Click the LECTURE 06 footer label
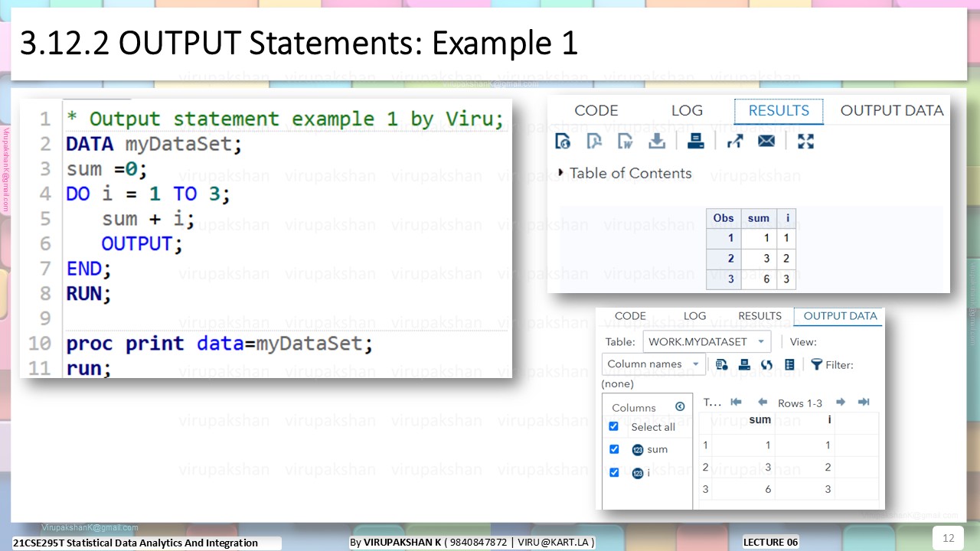Viewport: 980px width, 551px height. pos(770,543)
